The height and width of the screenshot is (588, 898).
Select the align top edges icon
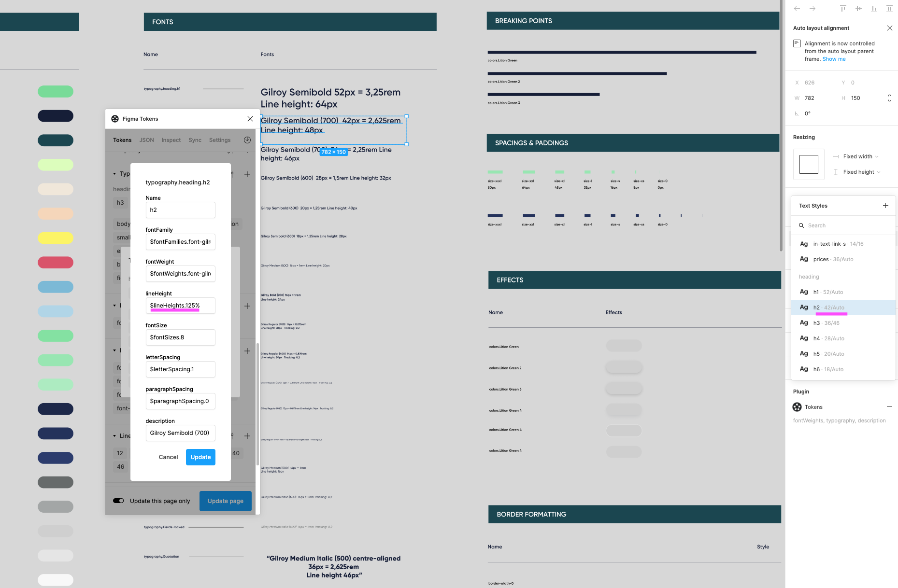pos(843,8)
